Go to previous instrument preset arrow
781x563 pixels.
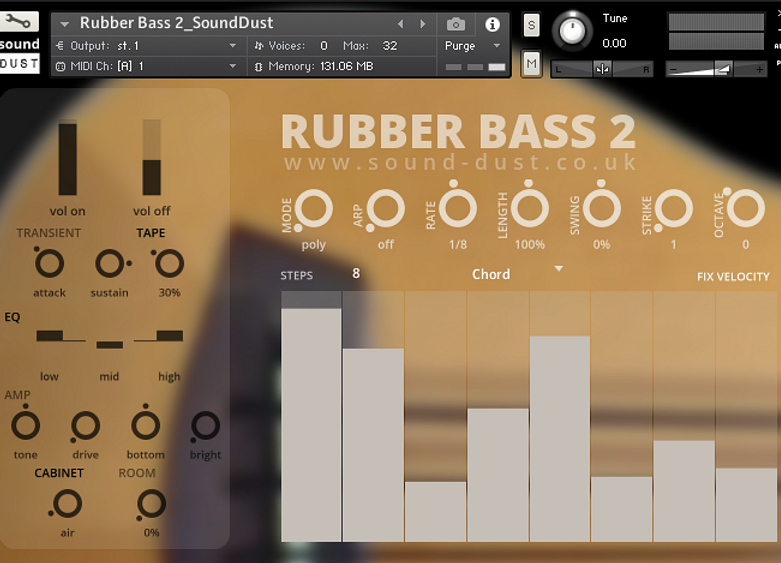[x=401, y=24]
